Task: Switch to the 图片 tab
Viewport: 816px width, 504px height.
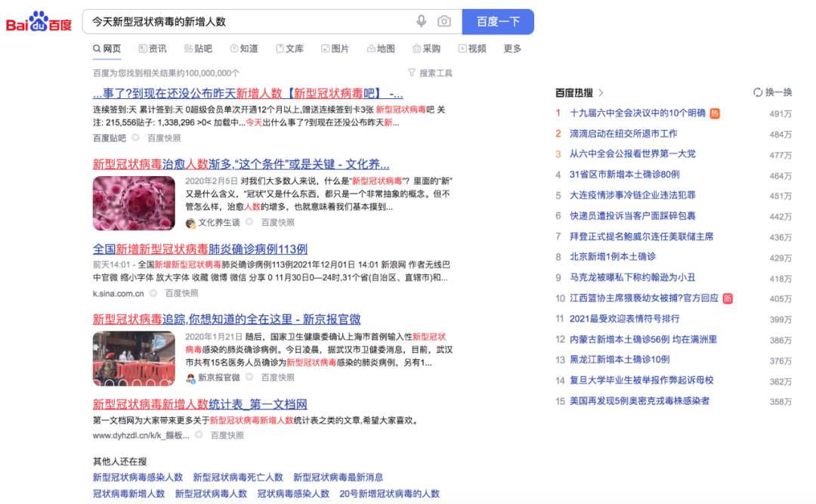Action: click(335, 49)
